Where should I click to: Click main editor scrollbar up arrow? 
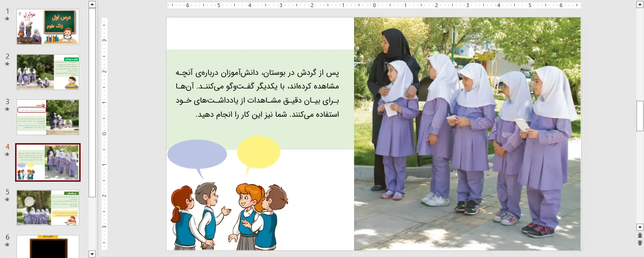pyautogui.click(x=640, y=5)
